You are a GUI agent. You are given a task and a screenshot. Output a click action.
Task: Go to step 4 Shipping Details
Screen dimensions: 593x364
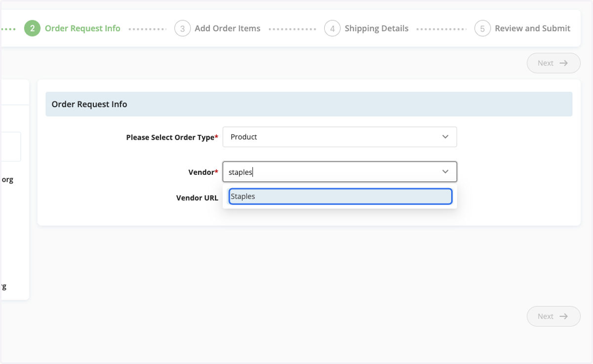click(366, 29)
